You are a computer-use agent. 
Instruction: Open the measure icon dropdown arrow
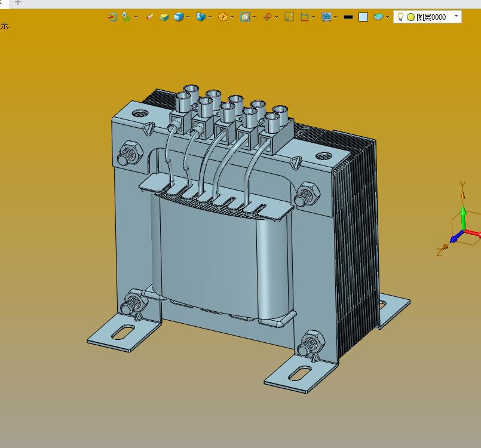click(313, 17)
